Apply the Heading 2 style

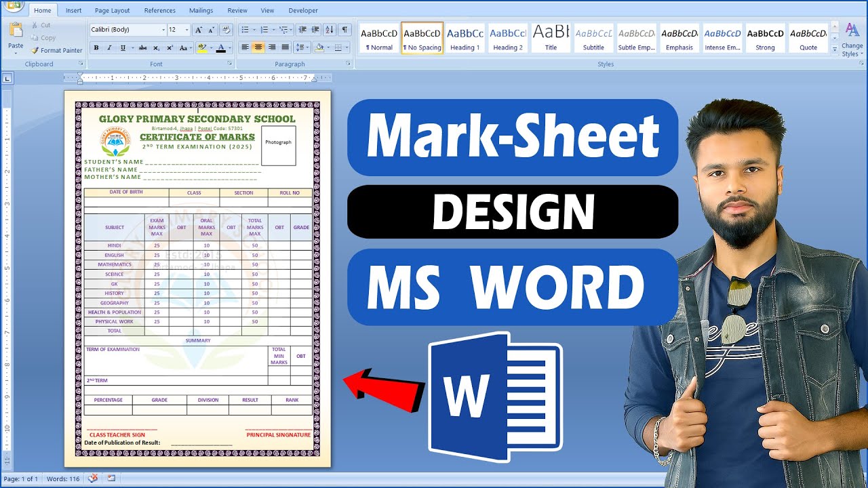[507, 38]
